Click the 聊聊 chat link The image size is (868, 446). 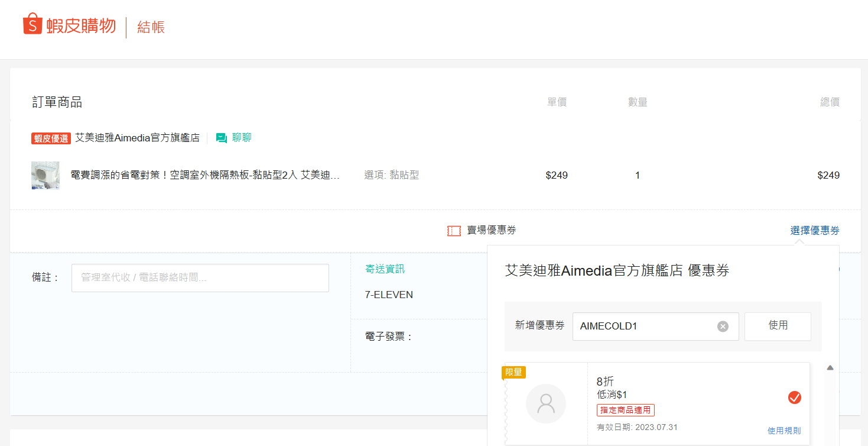coord(242,138)
